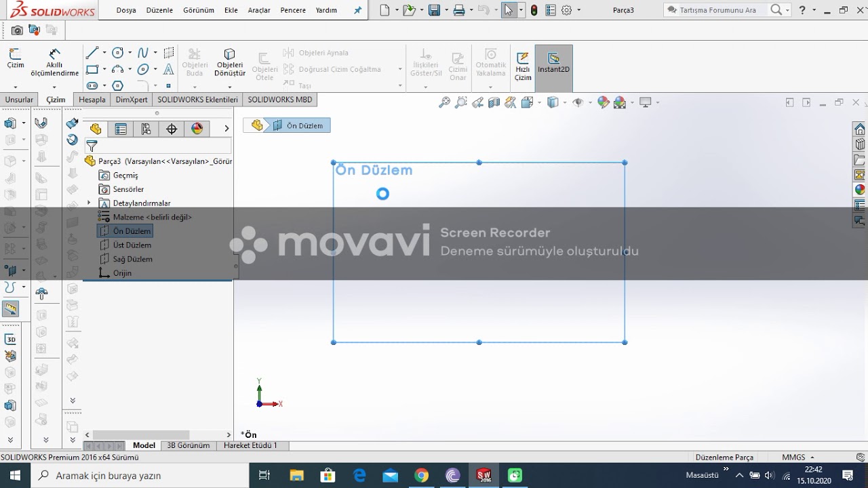Click the Save disk icon

(434, 10)
